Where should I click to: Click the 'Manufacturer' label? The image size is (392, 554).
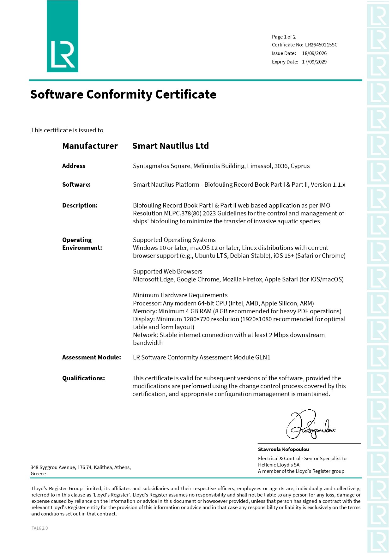(90, 146)
